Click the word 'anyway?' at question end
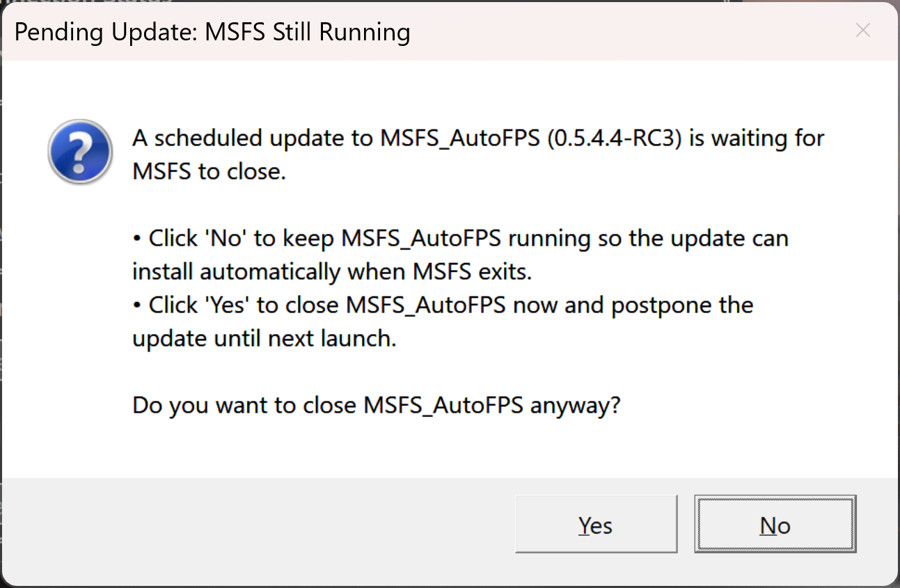 pos(575,406)
